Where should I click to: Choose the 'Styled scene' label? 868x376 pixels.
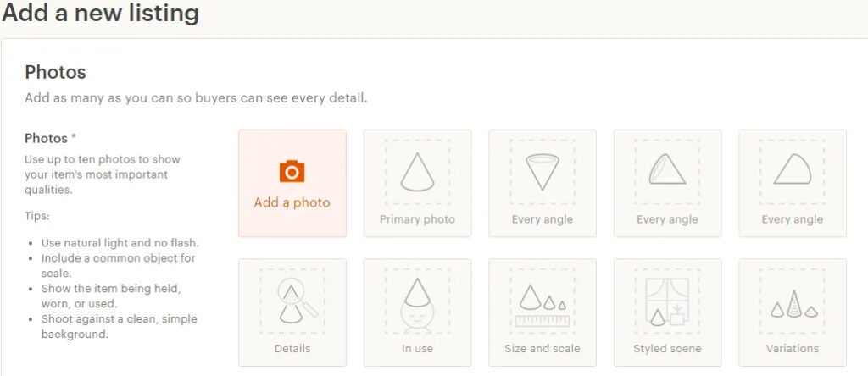click(x=668, y=349)
